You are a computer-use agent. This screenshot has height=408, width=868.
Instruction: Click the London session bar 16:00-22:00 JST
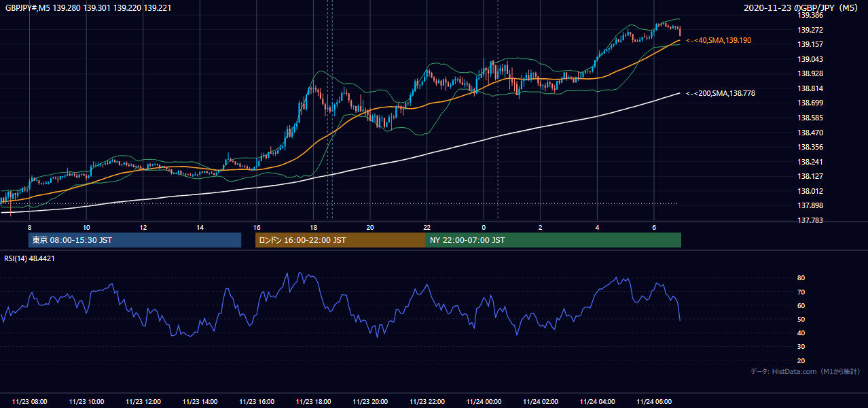[340, 240]
